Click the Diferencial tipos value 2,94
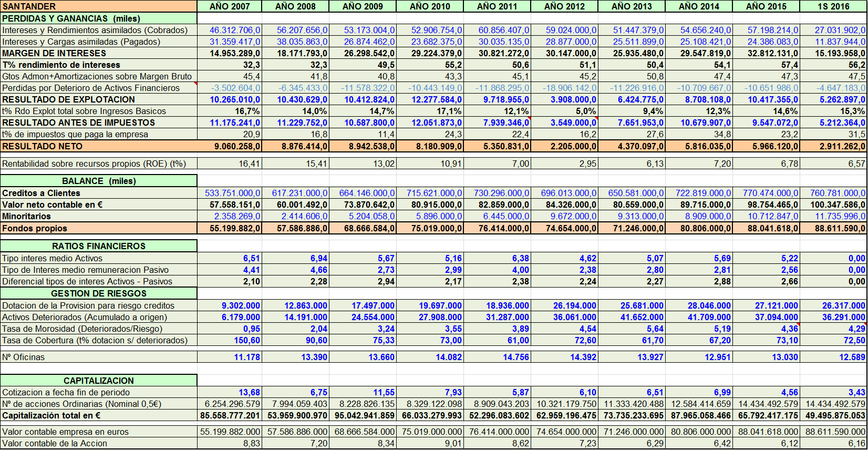Screen dimensions: 868x450 click(363, 281)
